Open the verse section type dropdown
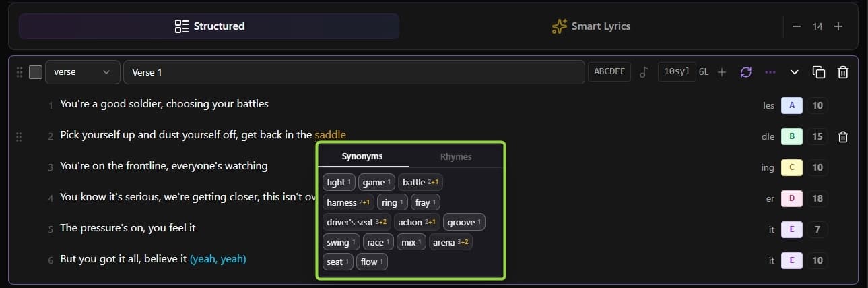 [x=82, y=72]
